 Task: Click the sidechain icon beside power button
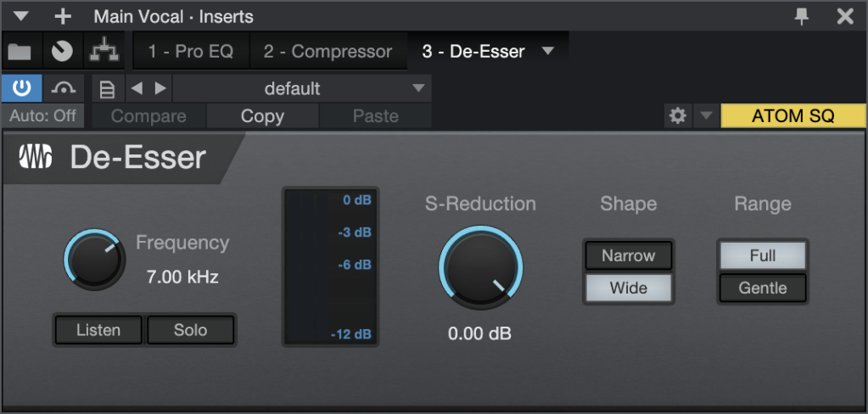pyautogui.click(x=64, y=88)
